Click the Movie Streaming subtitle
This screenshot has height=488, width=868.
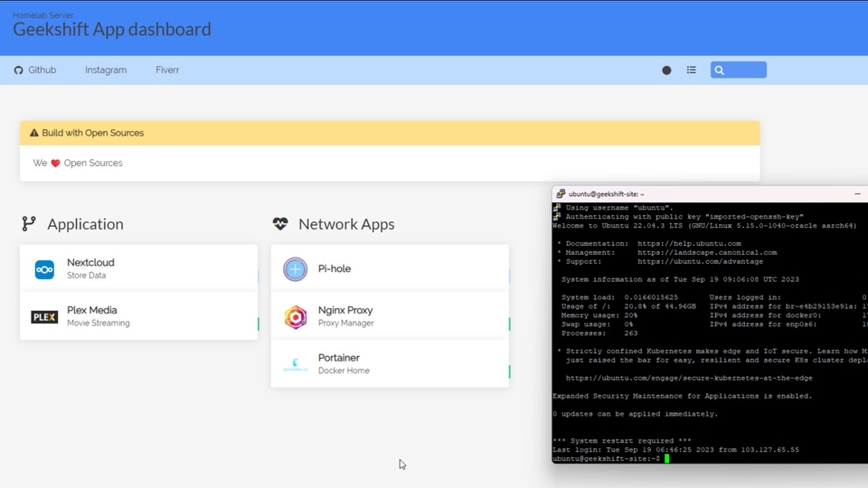[99, 323]
